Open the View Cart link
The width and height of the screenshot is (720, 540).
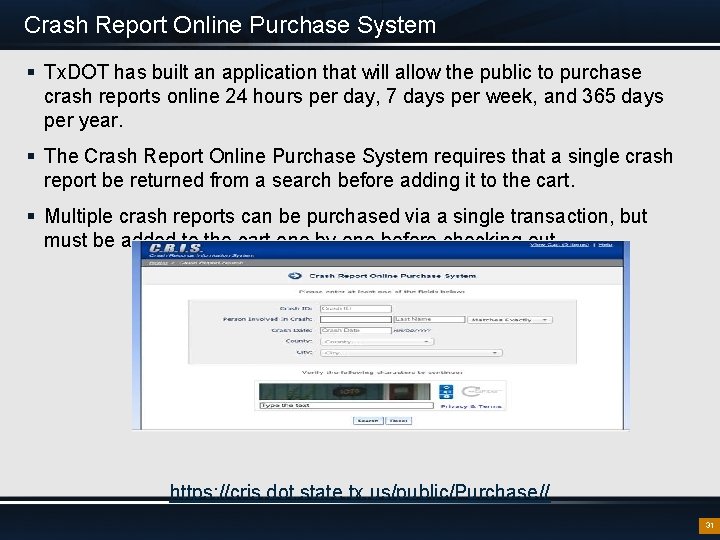[559, 245]
